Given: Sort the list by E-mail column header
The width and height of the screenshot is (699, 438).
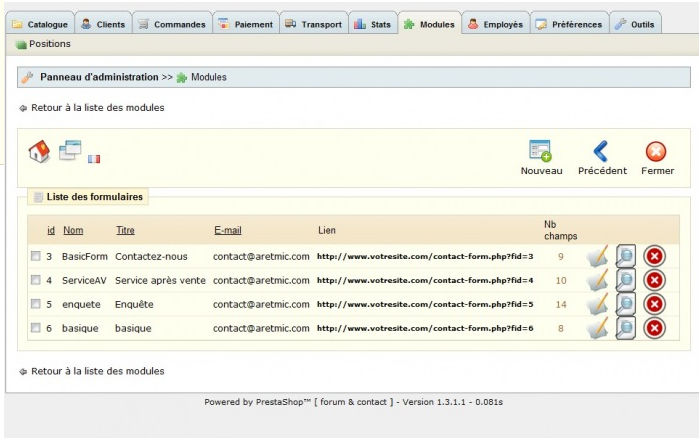Looking at the screenshot, I should 227,230.
